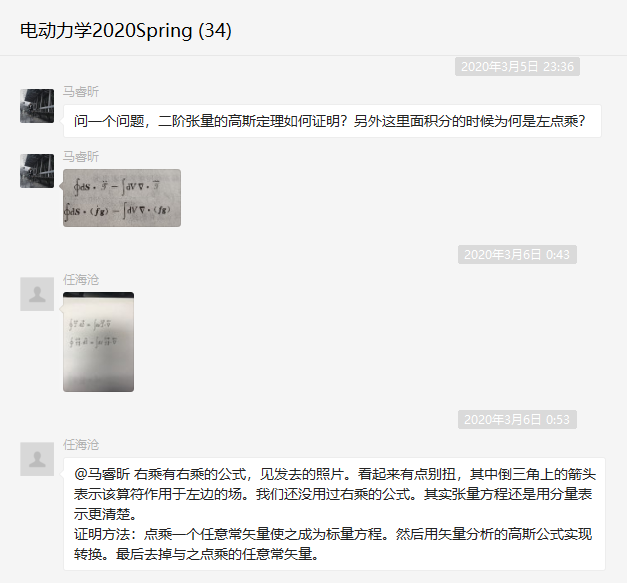Click the 2020年3月6日 0:53 timestamp
627x583 pixels.
click(x=517, y=419)
